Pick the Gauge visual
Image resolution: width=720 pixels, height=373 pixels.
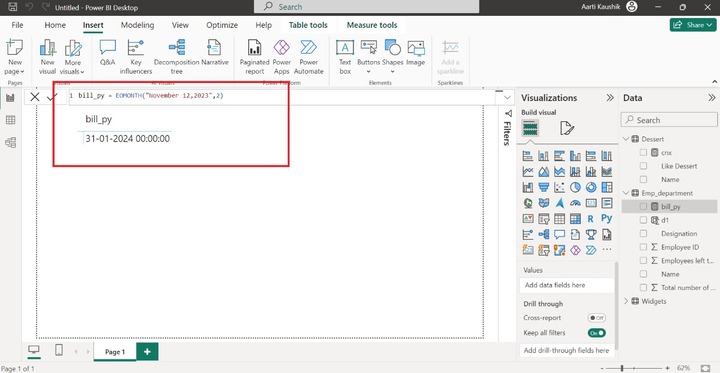click(575, 203)
